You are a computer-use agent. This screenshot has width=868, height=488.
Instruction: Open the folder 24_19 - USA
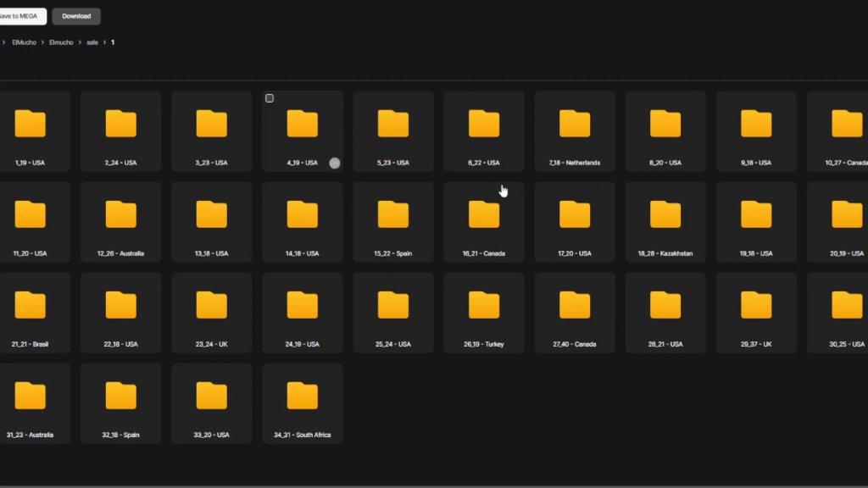pos(303,313)
